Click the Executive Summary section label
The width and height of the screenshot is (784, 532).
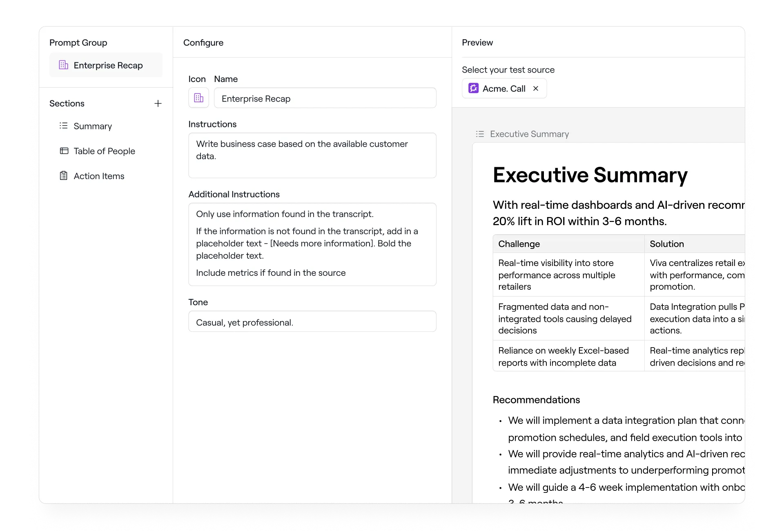(529, 134)
